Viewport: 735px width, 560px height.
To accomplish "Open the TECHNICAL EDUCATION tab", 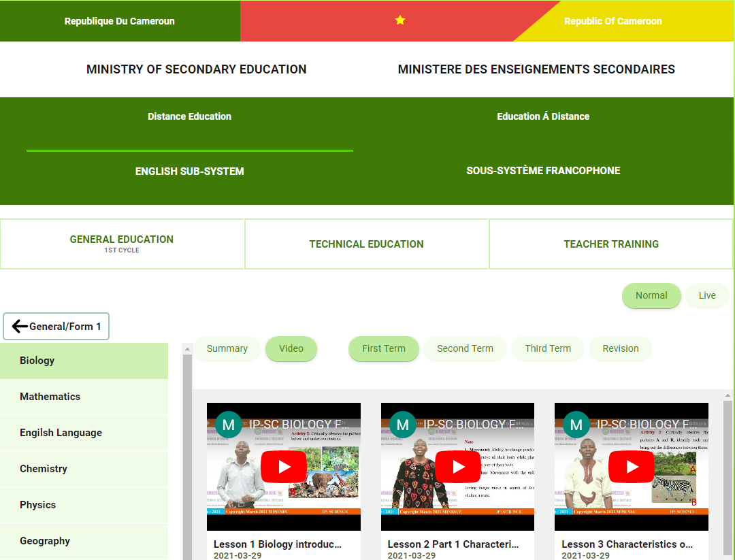I will 367,243.
